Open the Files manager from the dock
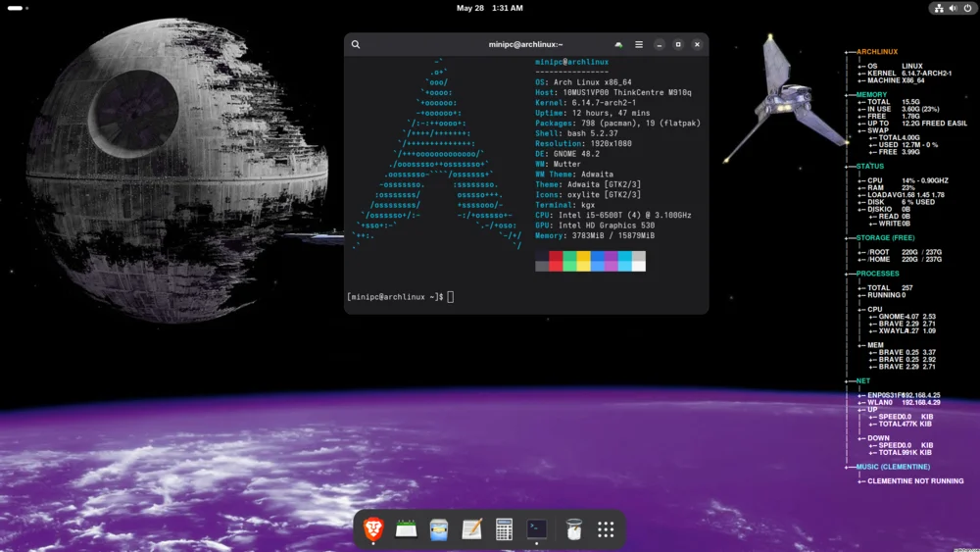 click(439, 529)
